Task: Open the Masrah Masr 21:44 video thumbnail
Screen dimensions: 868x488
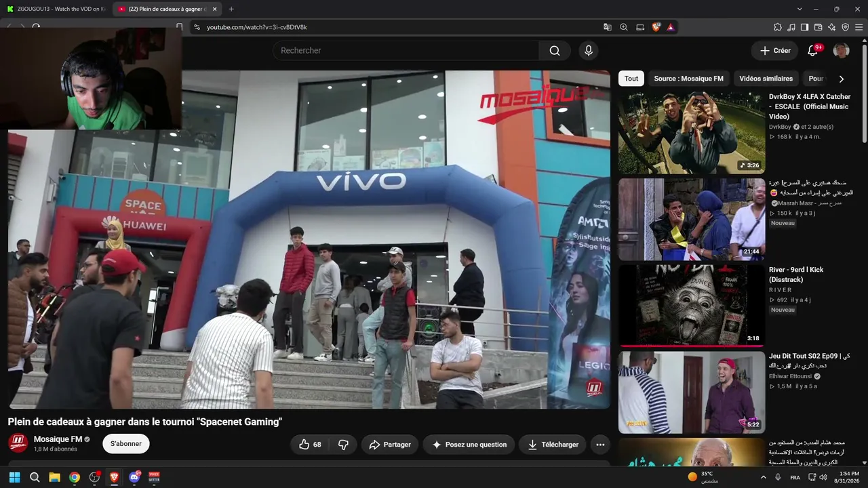Action: (692, 220)
